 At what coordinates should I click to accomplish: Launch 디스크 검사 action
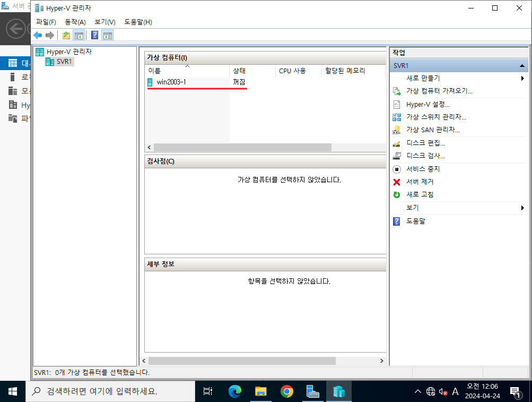425,156
